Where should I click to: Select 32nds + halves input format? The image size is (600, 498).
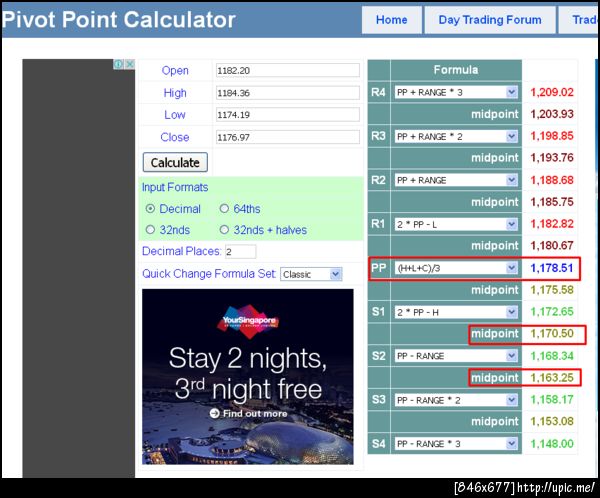(224, 230)
